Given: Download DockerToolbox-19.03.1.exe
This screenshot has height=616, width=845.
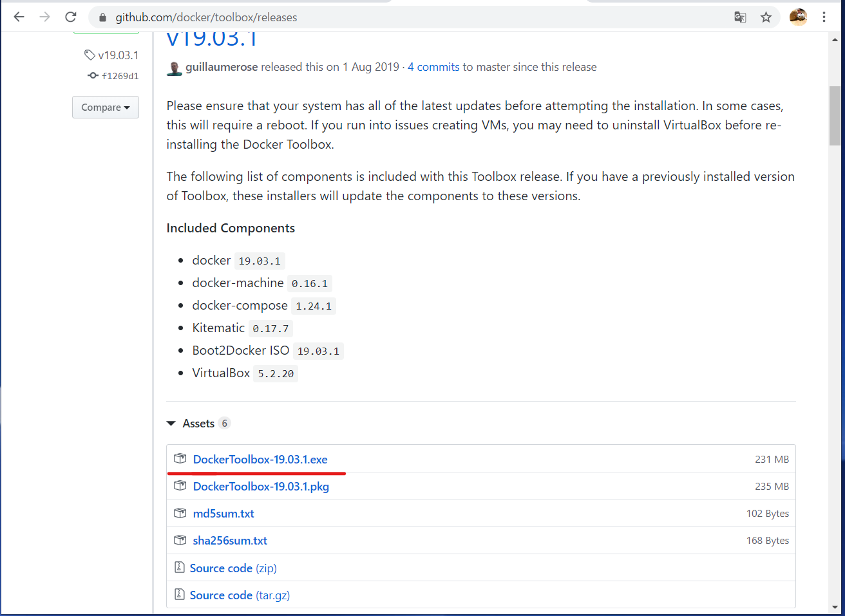Looking at the screenshot, I should (260, 460).
